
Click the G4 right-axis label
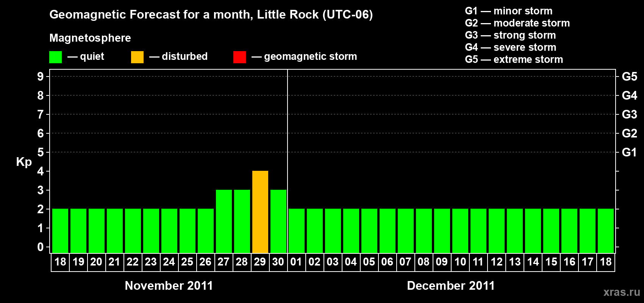click(x=629, y=95)
